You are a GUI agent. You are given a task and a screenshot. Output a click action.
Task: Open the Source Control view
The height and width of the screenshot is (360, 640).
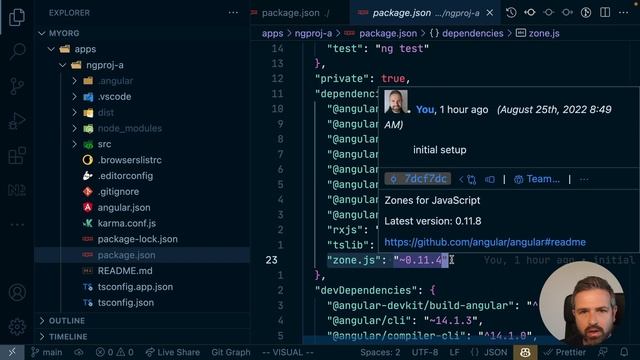pos(17,86)
